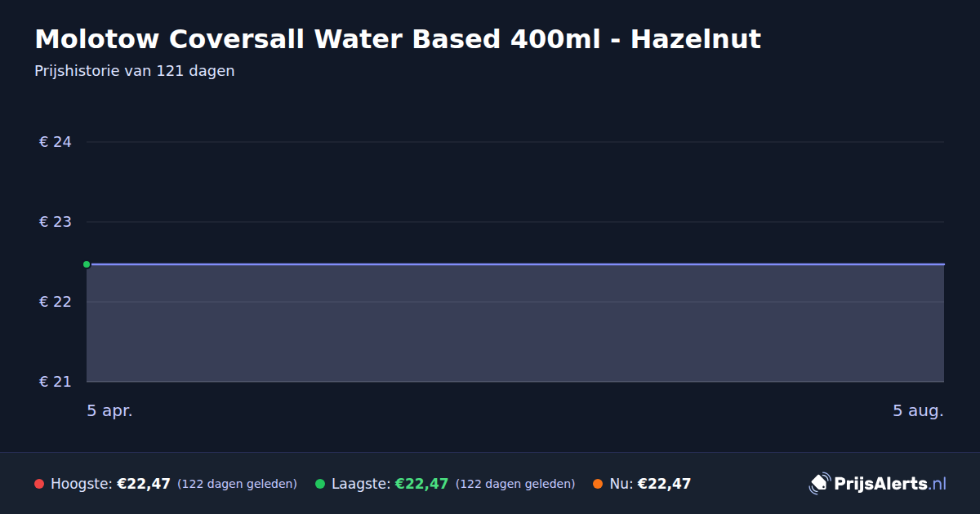Viewport: 980px width, 514px height.
Task: Click the red Hoogste indicator dot
Action: click(39, 484)
